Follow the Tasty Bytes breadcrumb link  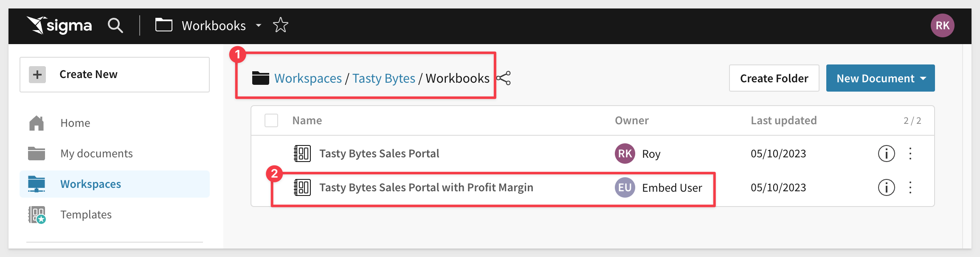[383, 78]
